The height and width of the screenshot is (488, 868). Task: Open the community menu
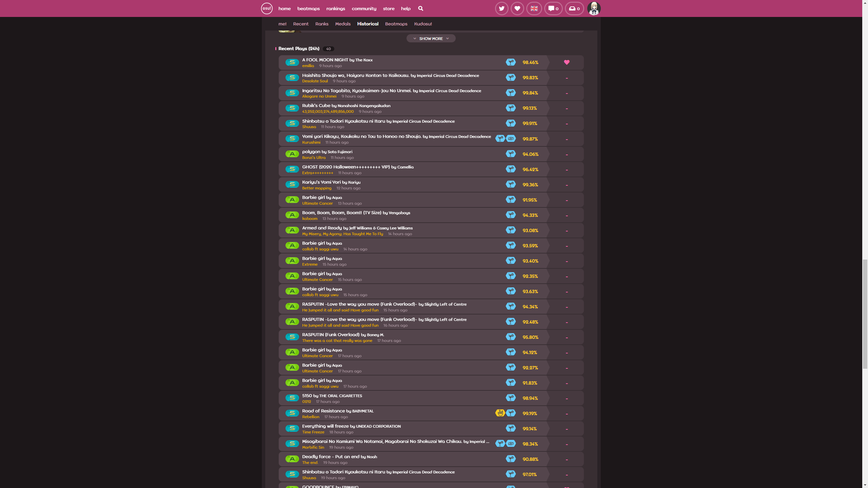point(364,8)
